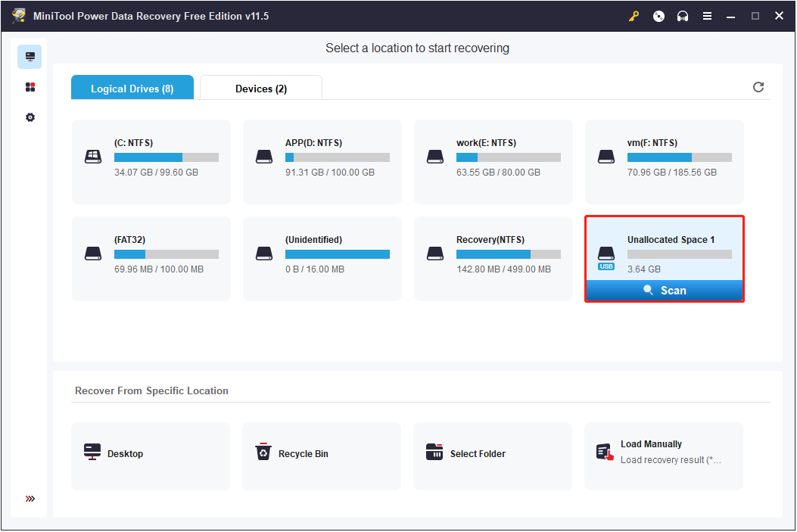Viewport: 797px width, 532px height.
Task: Click the 'vm(F: NTFS)' label
Action: point(652,143)
